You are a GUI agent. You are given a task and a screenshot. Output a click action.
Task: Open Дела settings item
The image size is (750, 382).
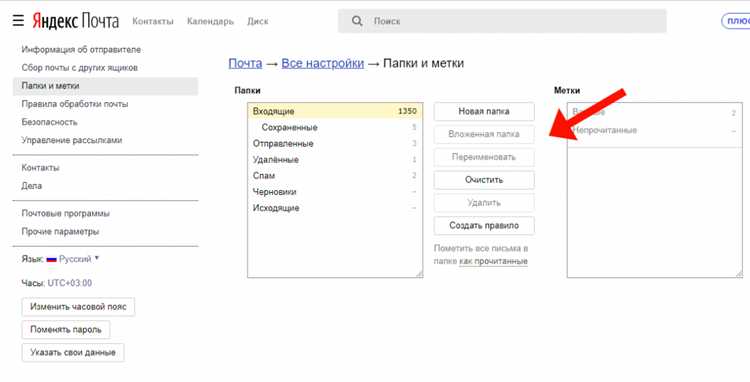[x=32, y=186]
